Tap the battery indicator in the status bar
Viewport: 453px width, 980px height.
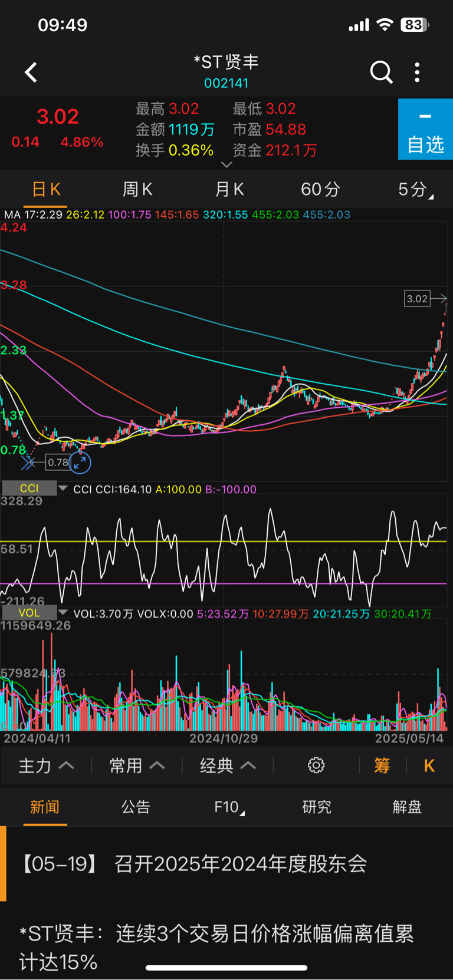(x=415, y=25)
